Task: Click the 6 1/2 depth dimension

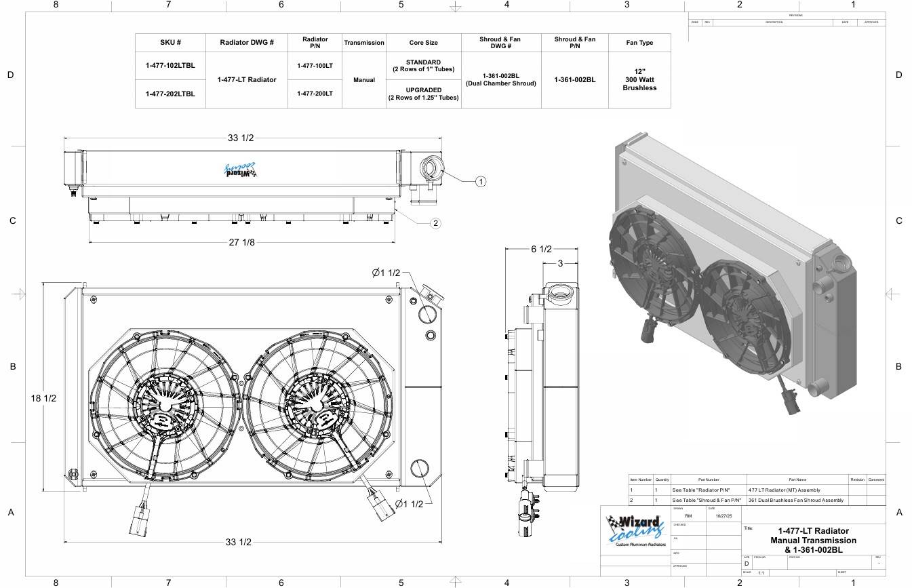Action: point(540,249)
